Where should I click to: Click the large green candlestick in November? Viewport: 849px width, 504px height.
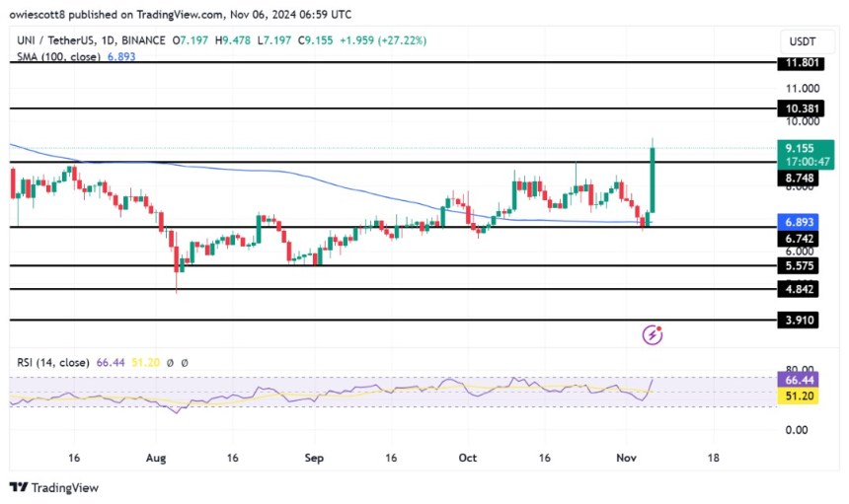[653, 180]
